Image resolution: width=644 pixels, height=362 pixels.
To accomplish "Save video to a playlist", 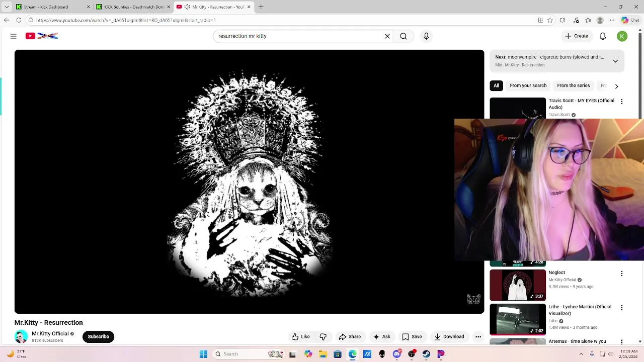I will 412,337.
